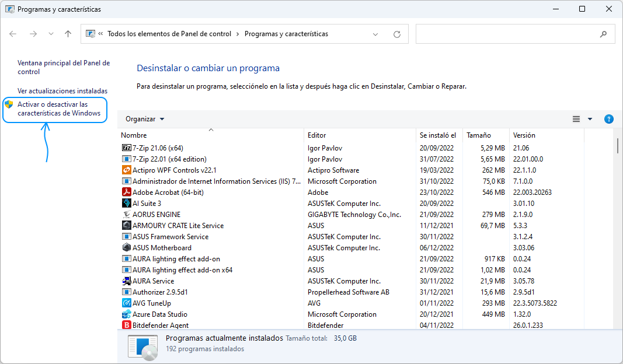The image size is (623, 364).
Task: Click the 7-Zip 22.01 (x64 edition) icon
Action: tap(126, 159)
